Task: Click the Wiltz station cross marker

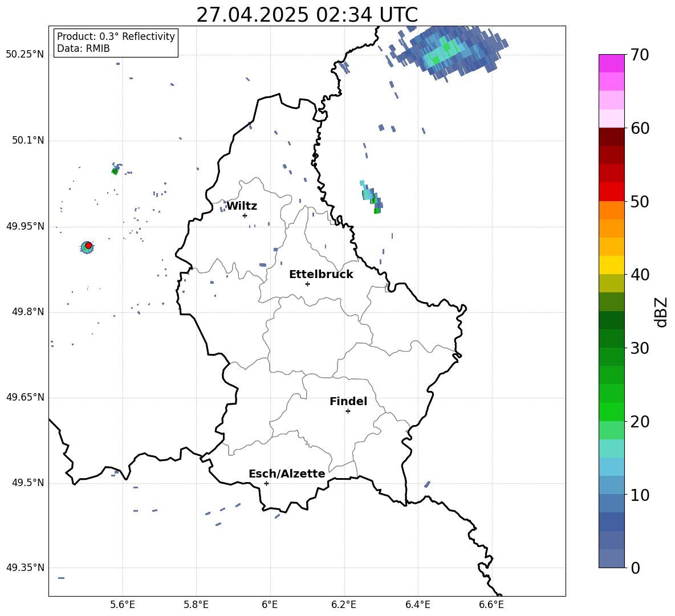Action: [245, 215]
